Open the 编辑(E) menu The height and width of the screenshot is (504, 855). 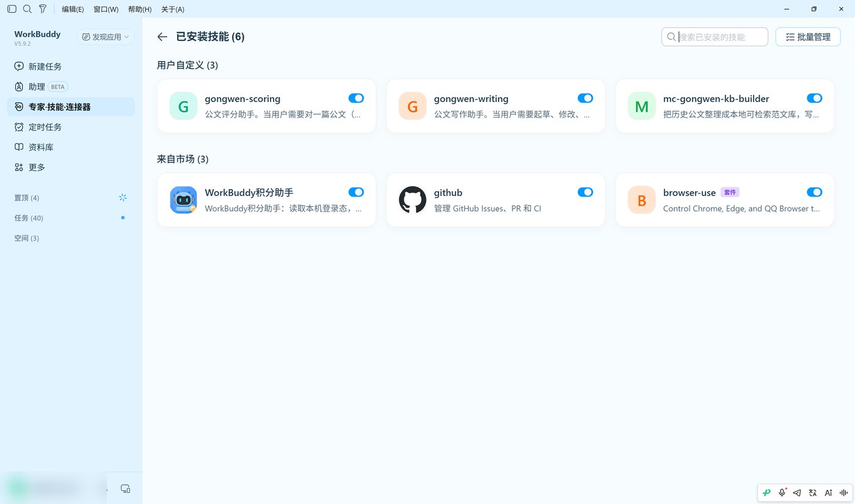click(73, 9)
